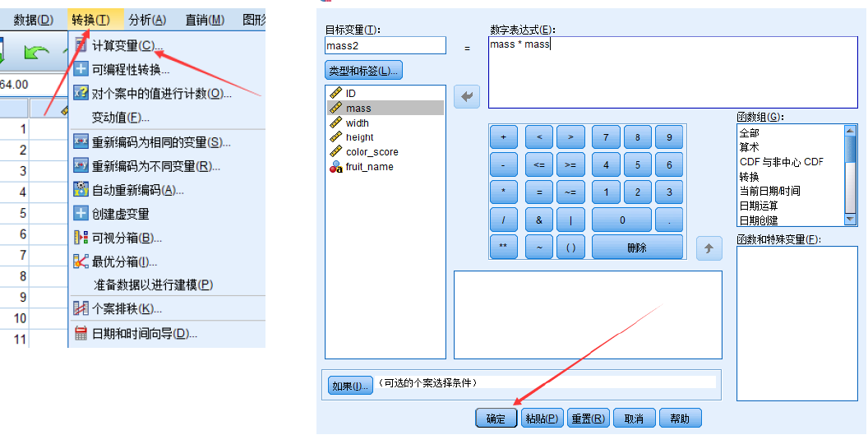
Task: Select the width variable in list
Action: [x=386, y=123]
